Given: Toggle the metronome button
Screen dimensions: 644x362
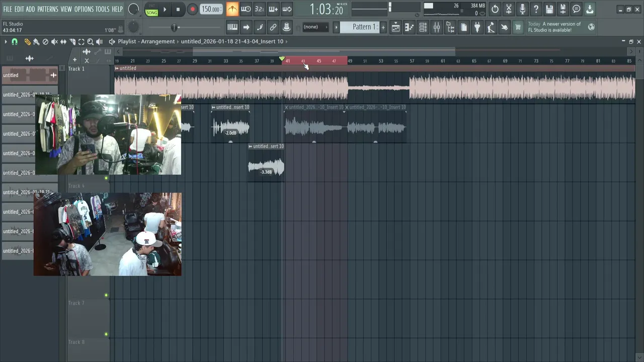Looking at the screenshot, I should (232, 9).
